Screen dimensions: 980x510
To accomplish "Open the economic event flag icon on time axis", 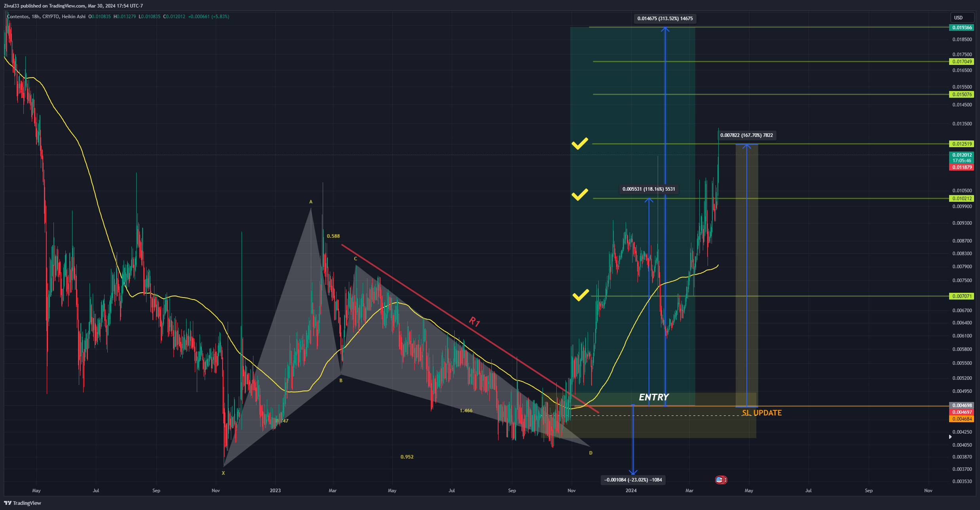I will [x=721, y=480].
